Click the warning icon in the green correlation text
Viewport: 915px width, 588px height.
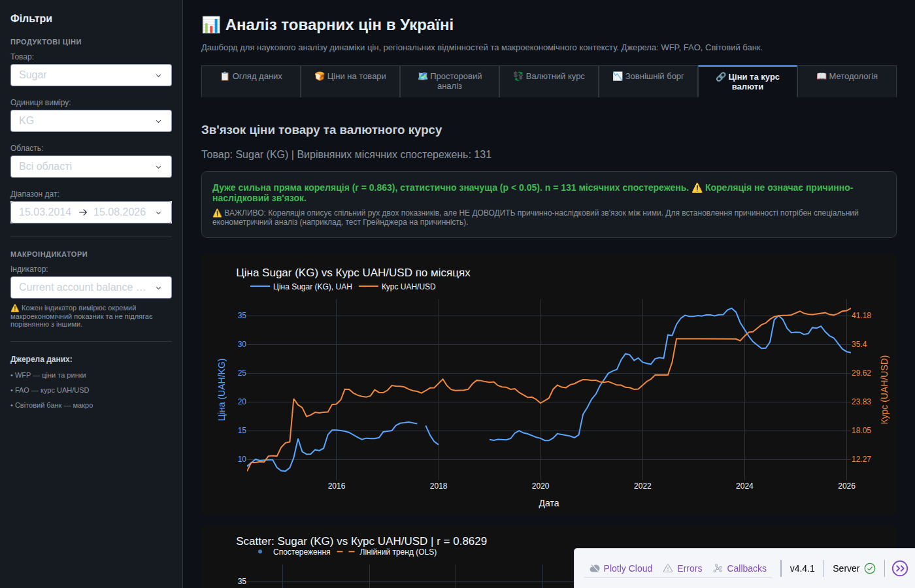pyautogui.click(x=697, y=188)
